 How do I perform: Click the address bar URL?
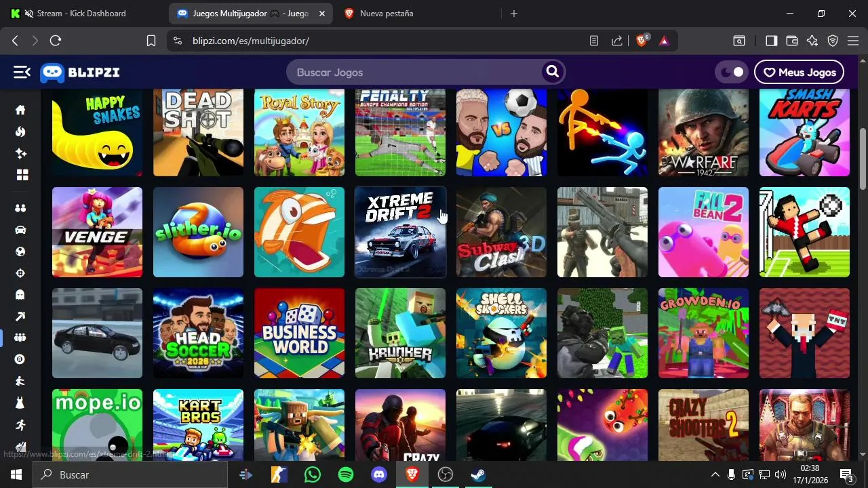(251, 41)
